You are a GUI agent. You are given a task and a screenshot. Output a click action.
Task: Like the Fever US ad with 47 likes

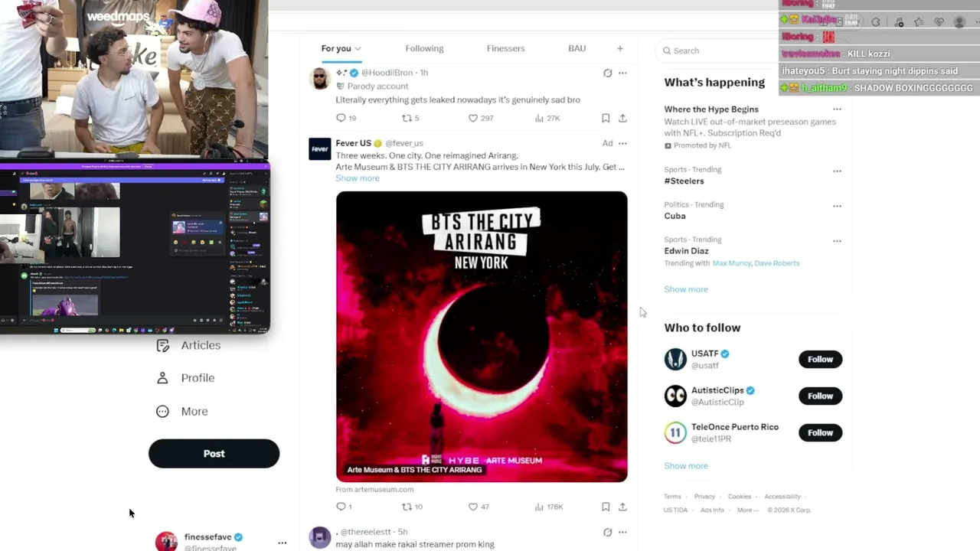click(479, 507)
